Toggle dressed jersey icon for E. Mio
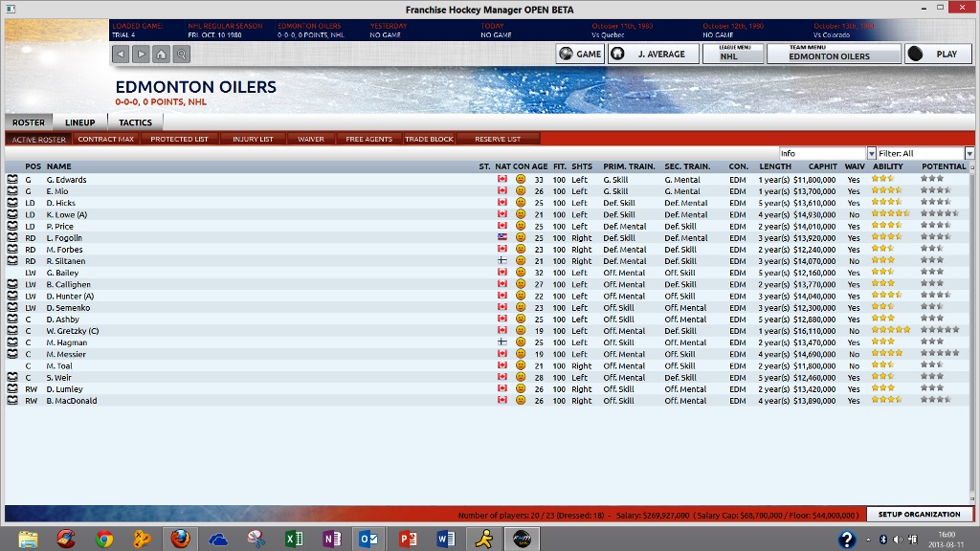Screen dimensions: 980x551 click(x=12, y=191)
